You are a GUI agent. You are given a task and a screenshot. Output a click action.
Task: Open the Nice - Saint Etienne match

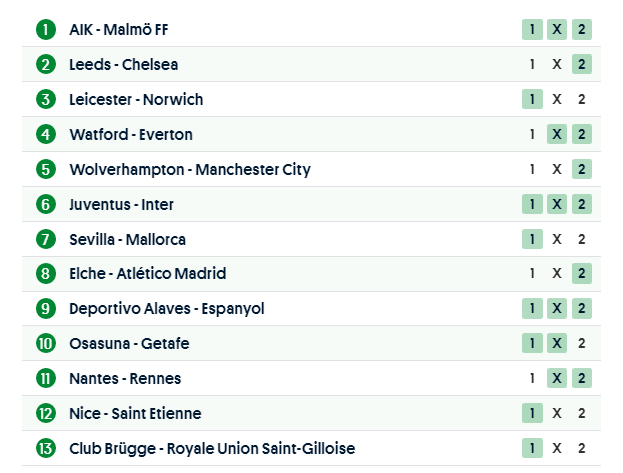(135, 413)
